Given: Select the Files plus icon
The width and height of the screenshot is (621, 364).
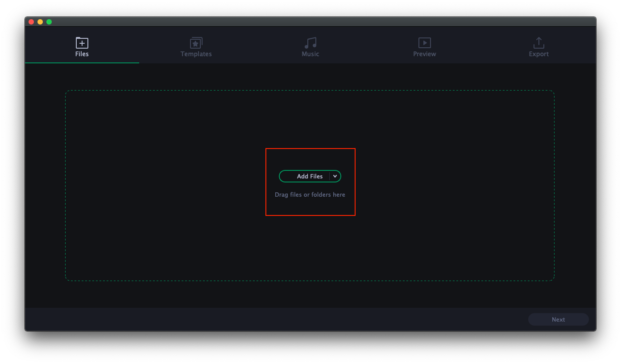Looking at the screenshot, I should 82,43.
